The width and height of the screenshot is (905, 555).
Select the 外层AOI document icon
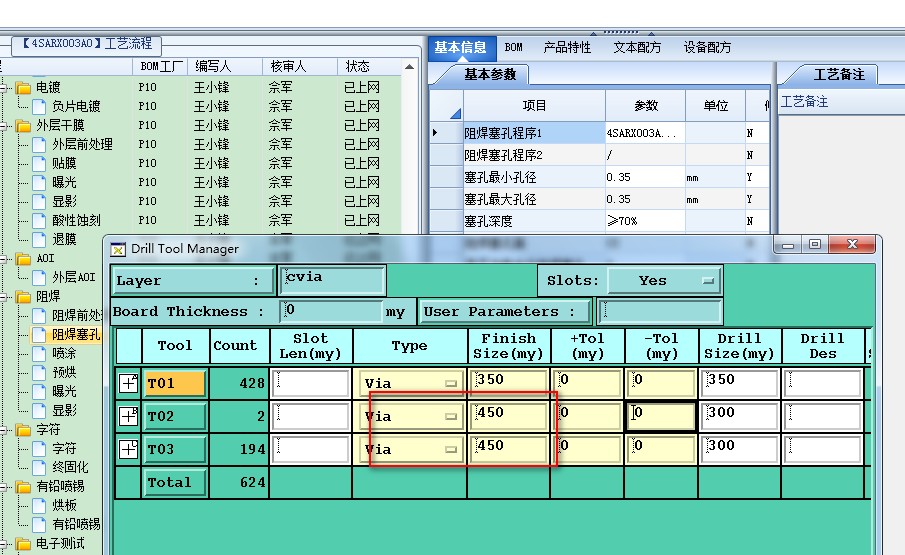39,278
